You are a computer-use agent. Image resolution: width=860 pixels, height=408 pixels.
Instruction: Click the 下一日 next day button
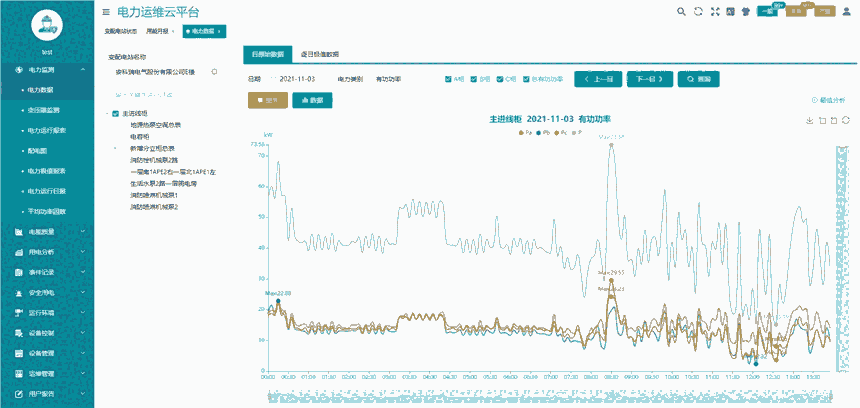(649, 78)
